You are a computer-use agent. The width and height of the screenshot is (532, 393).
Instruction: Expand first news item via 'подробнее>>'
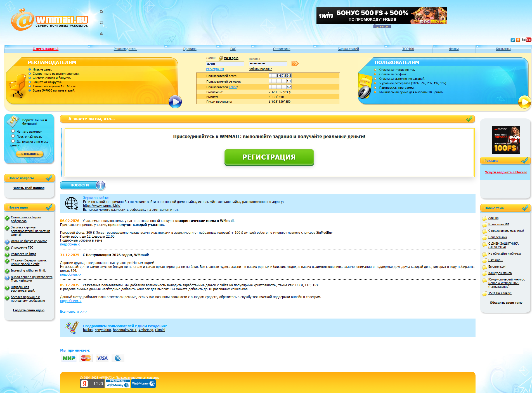coord(71,244)
